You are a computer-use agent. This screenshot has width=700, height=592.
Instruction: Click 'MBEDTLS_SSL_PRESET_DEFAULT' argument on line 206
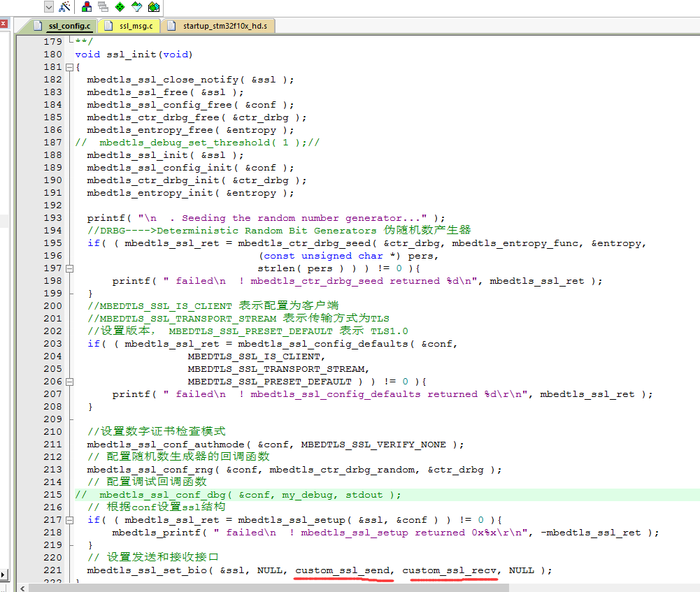click(270, 382)
